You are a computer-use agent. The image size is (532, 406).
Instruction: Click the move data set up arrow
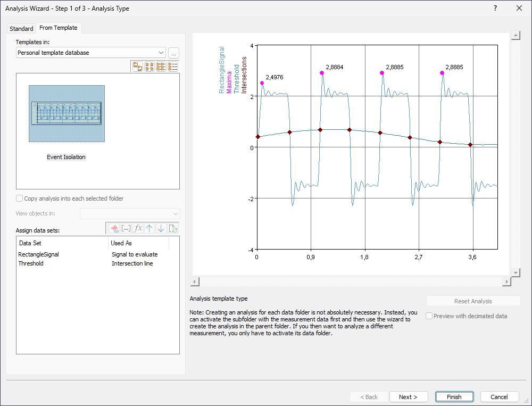coord(149,228)
